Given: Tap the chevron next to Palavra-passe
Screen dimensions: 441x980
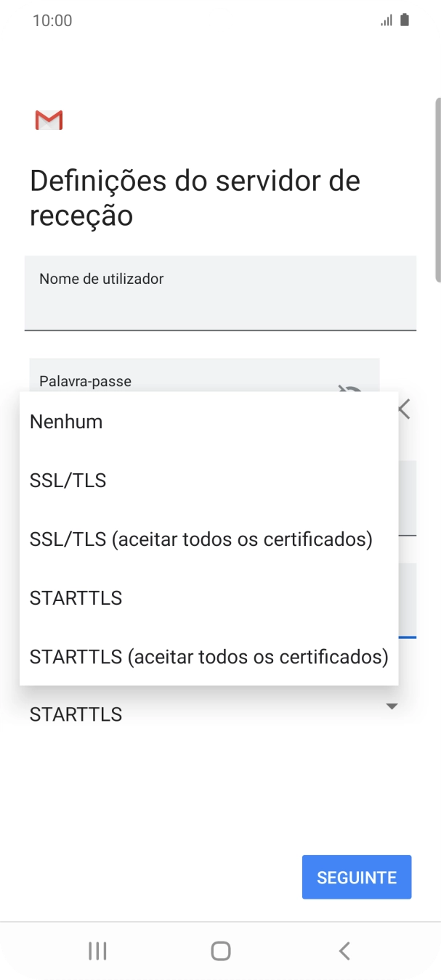Looking at the screenshot, I should click(x=403, y=409).
